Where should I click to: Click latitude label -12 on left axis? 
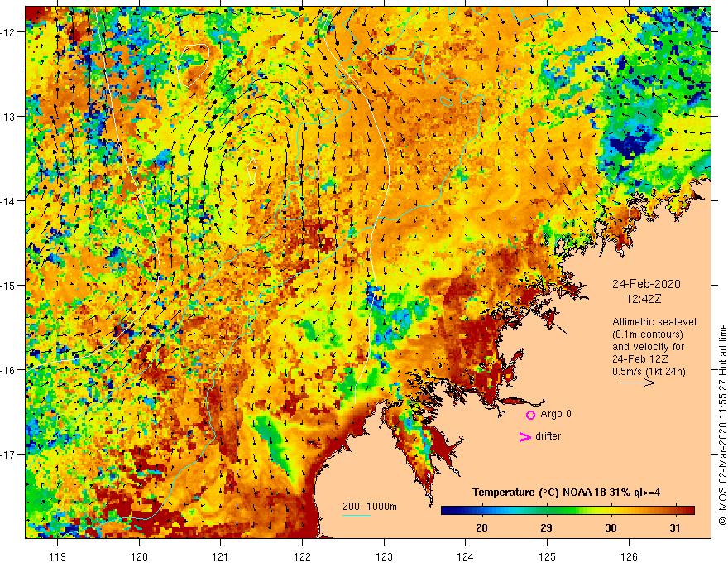(x=7, y=32)
